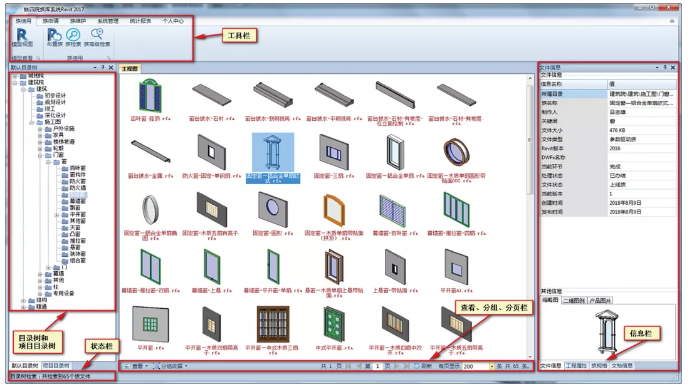693x390 pixels.
Task: Select the 深化设计 folder in tree
Action: (51, 115)
